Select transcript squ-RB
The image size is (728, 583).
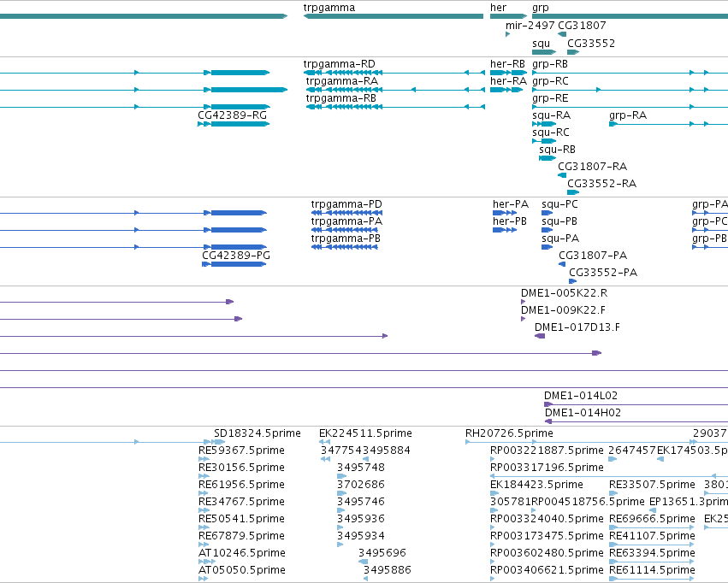(x=557, y=150)
